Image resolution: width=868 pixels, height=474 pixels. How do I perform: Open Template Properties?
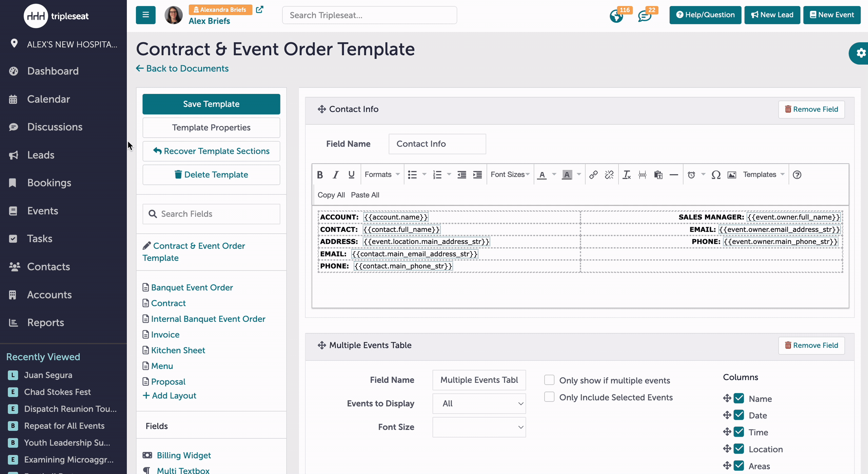click(211, 127)
